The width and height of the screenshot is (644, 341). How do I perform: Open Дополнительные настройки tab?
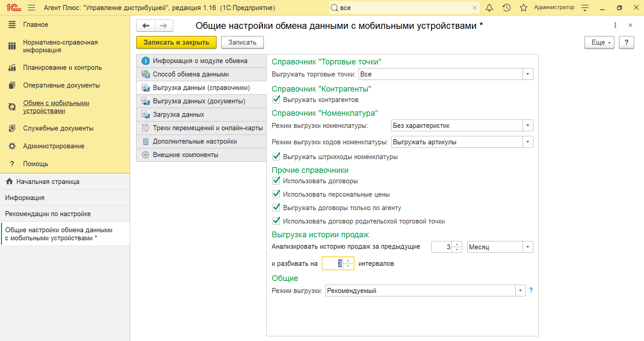click(x=195, y=141)
